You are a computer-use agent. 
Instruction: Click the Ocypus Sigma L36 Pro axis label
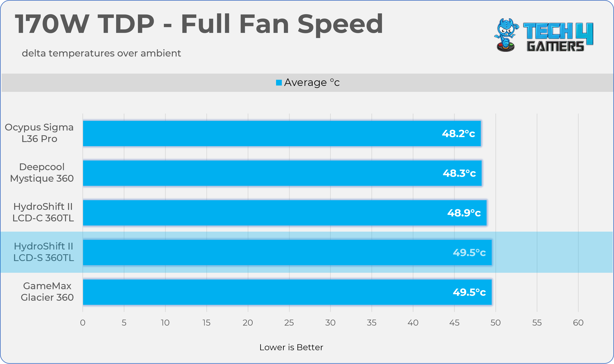point(39,133)
